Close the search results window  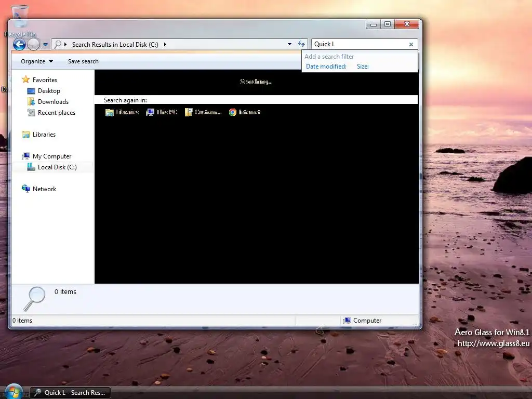click(x=407, y=24)
